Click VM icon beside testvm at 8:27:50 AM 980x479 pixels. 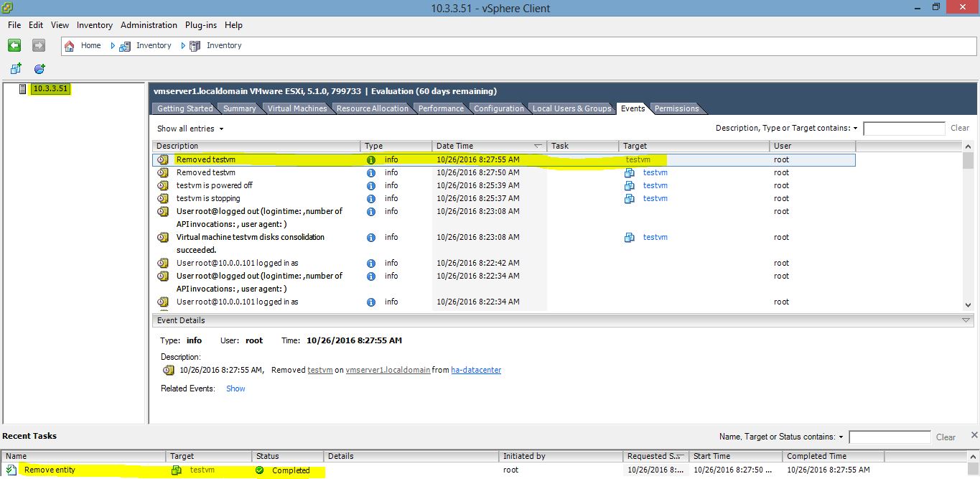point(630,172)
